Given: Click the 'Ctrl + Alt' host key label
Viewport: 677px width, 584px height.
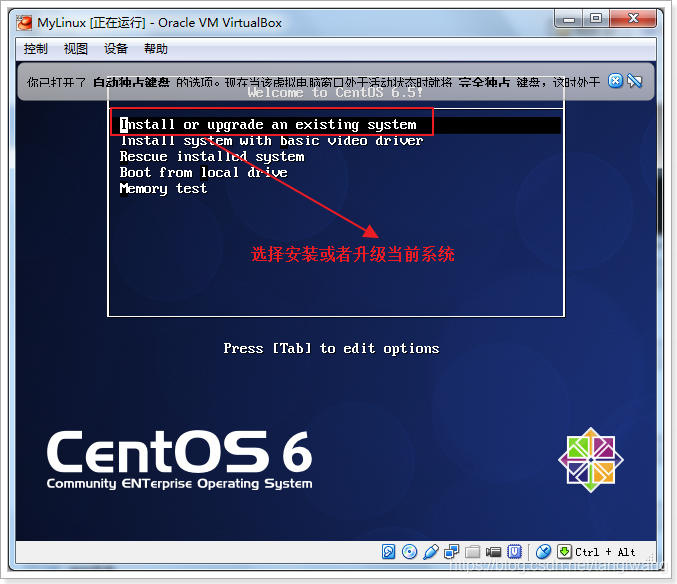Looking at the screenshot, I should point(605,552).
